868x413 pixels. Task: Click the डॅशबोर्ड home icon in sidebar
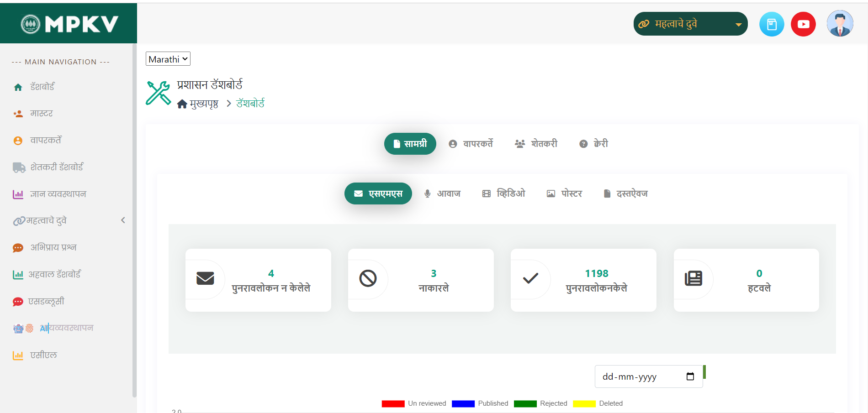coord(18,87)
